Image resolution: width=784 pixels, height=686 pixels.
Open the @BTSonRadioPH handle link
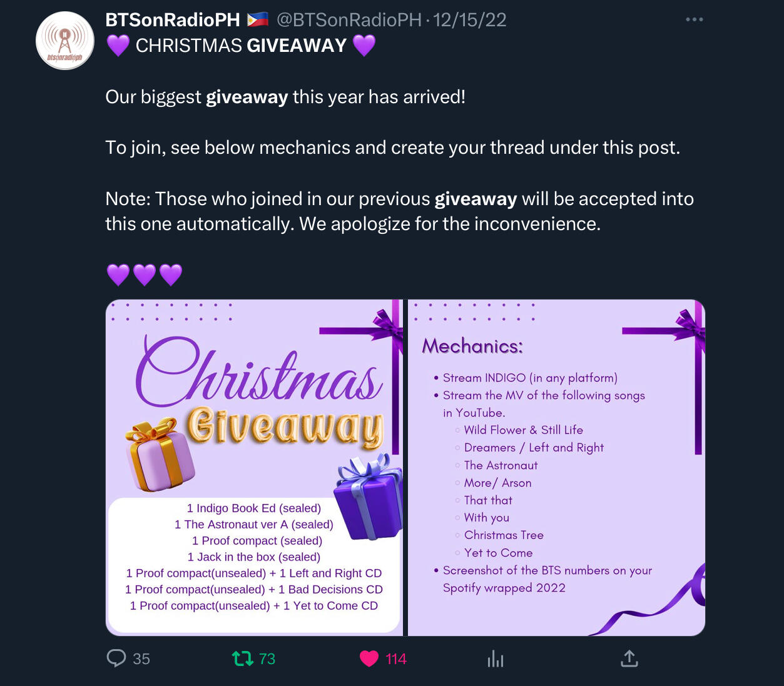pos(349,20)
